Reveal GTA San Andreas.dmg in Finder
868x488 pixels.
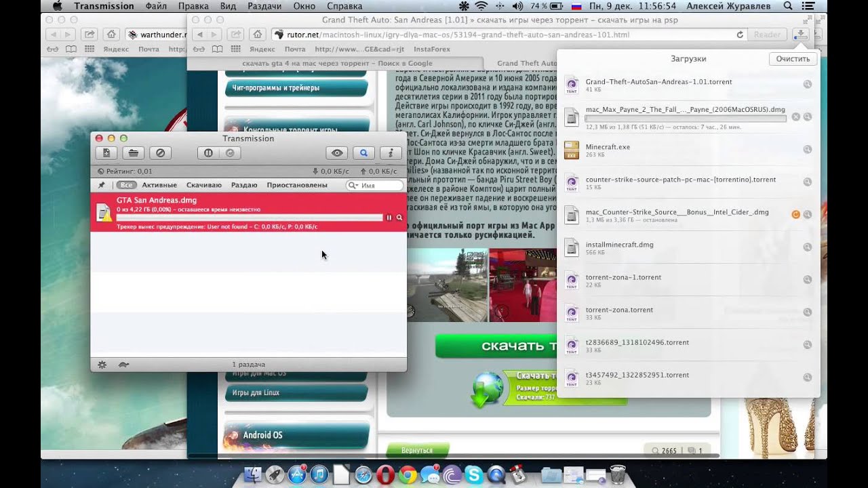[399, 218]
